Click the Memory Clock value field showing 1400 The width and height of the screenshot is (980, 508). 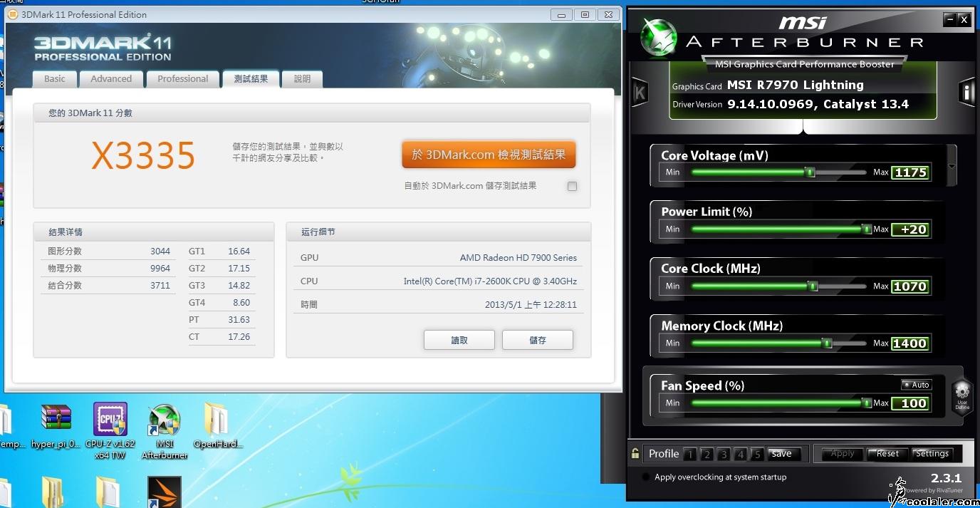[x=909, y=343]
